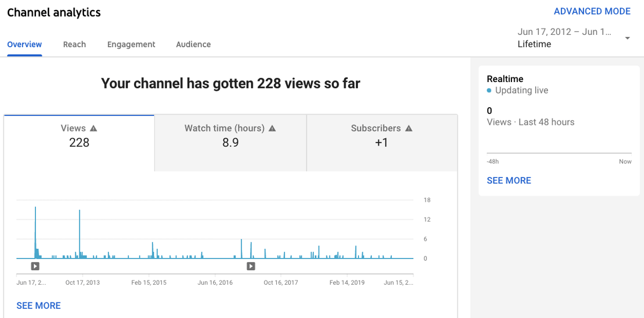The width and height of the screenshot is (644, 318).
Task: Select the Watch time (hours) metric card
Action: click(x=230, y=142)
